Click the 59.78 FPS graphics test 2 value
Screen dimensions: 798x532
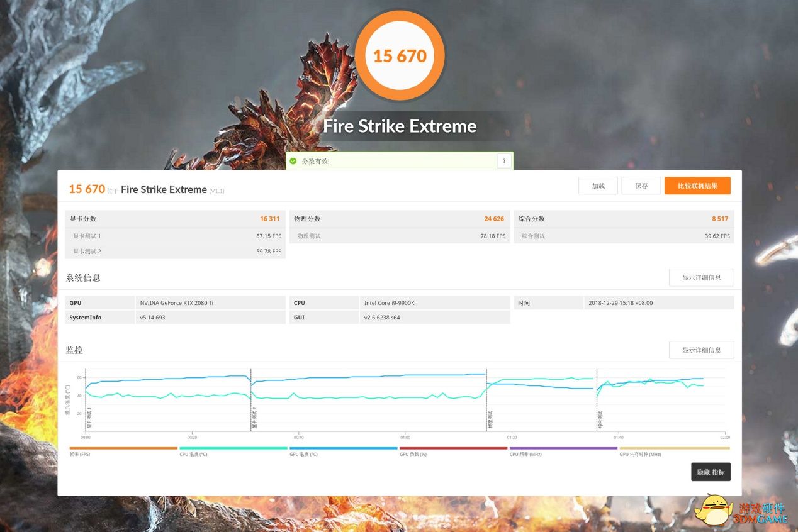click(269, 251)
